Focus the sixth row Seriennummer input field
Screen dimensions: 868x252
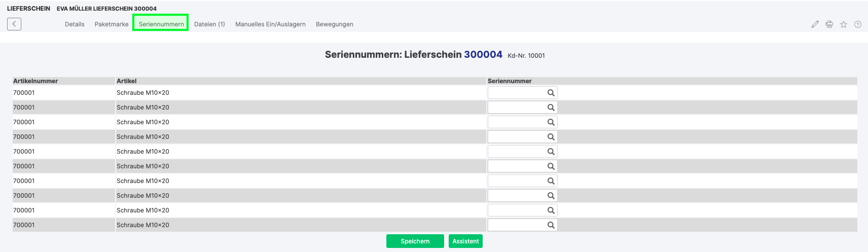(516, 166)
